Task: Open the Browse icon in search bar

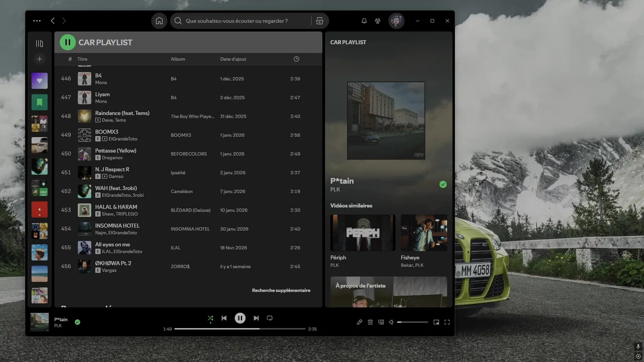Action: point(319,21)
